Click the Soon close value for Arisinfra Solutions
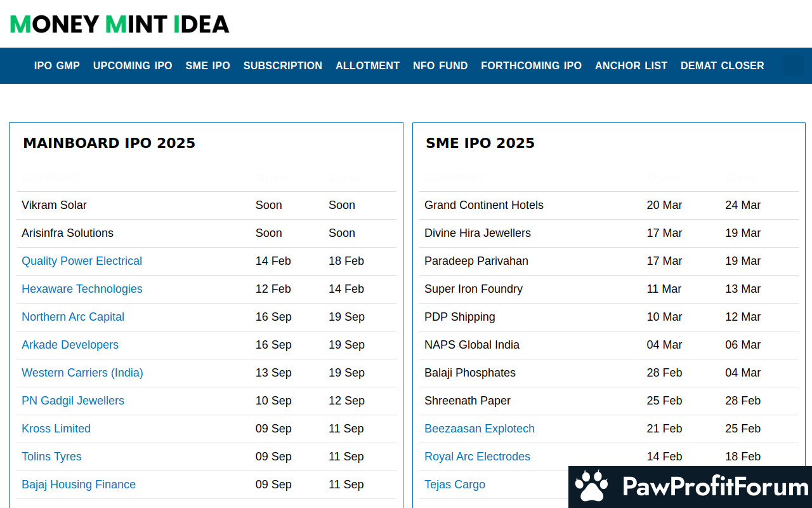812x508 pixels. click(342, 233)
